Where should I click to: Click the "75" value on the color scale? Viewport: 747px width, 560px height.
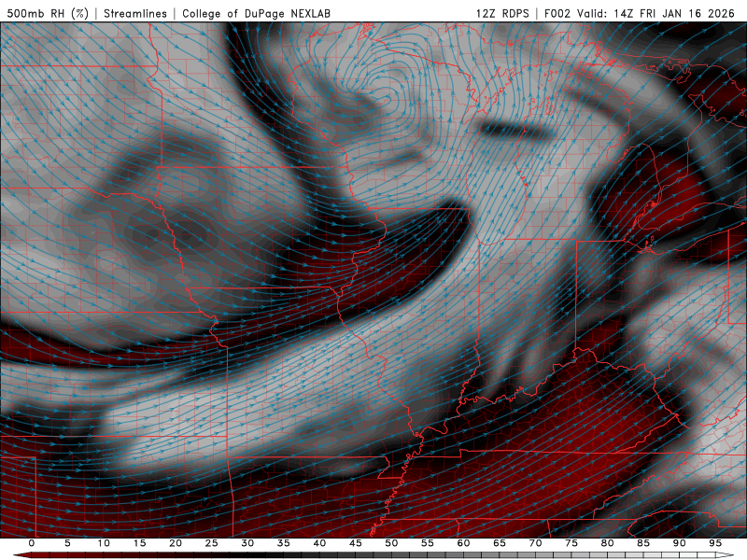click(x=571, y=543)
